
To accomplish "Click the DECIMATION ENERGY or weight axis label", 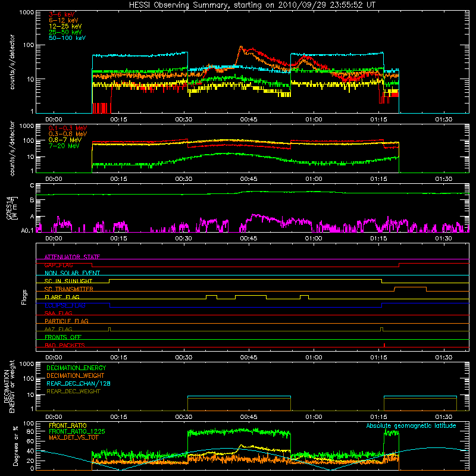I will pyautogui.click(x=9, y=386).
